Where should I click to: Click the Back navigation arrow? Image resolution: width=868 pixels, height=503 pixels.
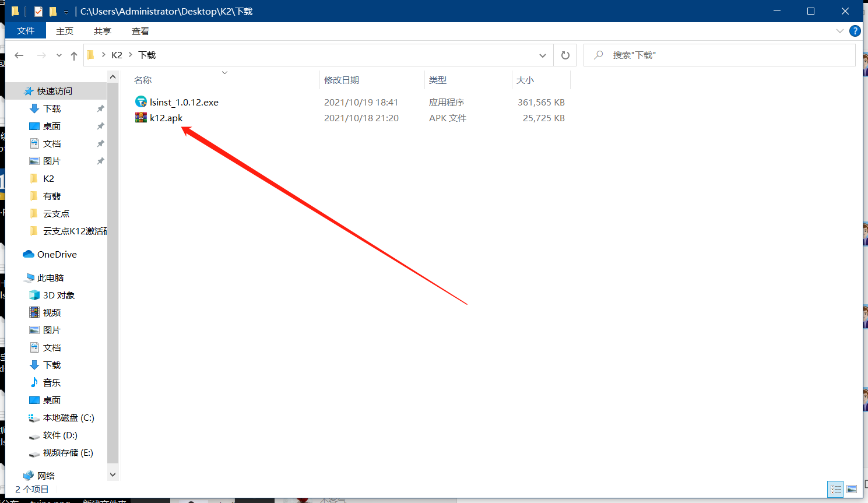pos(19,55)
